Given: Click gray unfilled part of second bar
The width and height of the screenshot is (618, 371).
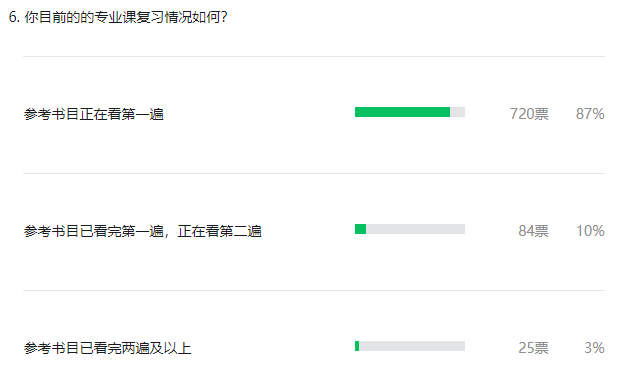Looking at the screenshot, I should (x=415, y=229).
